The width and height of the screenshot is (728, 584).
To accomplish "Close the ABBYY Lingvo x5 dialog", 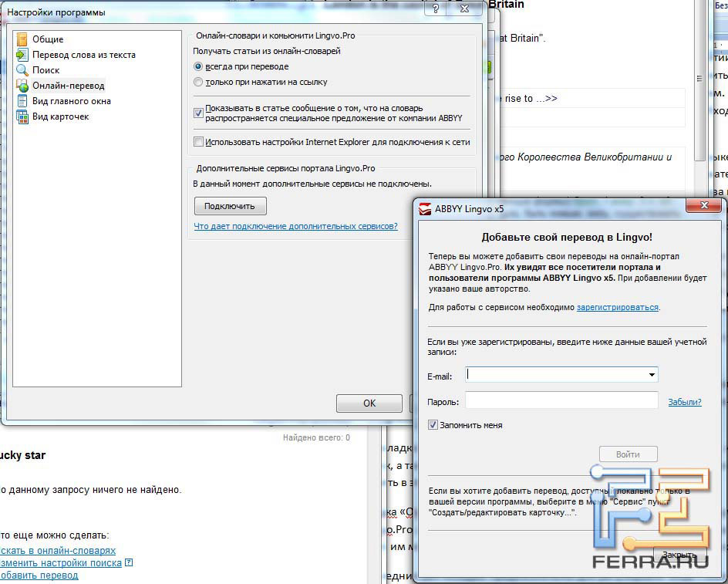I will (704, 205).
